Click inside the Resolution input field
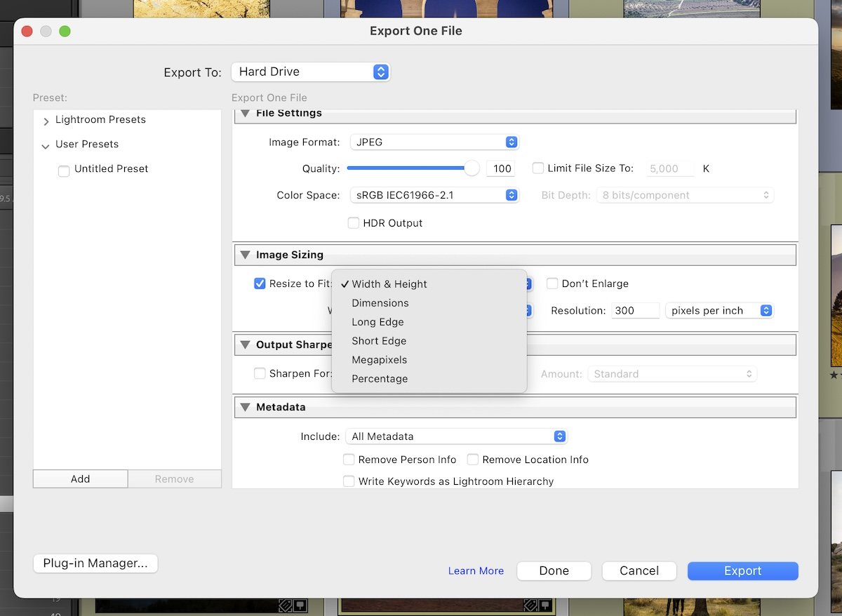 tap(635, 310)
